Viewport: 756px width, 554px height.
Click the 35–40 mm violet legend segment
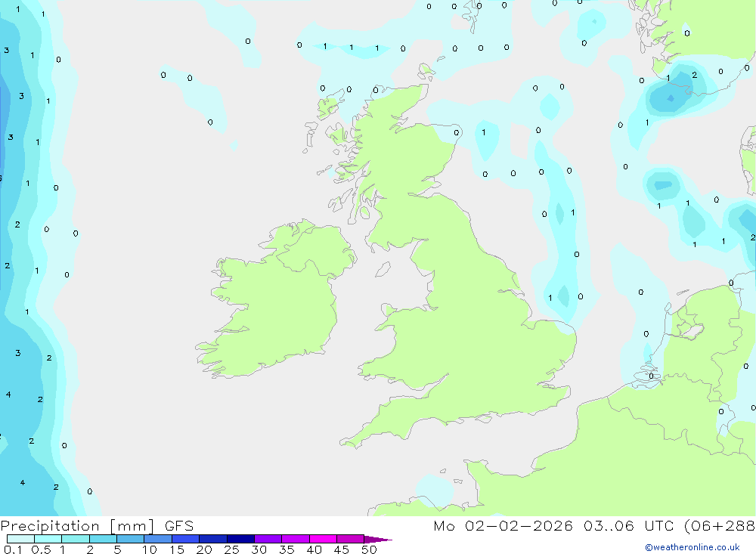coord(296,539)
